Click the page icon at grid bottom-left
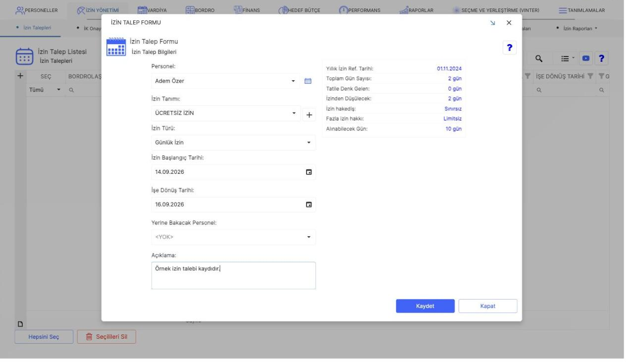The height and width of the screenshot is (364, 629). click(20, 324)
